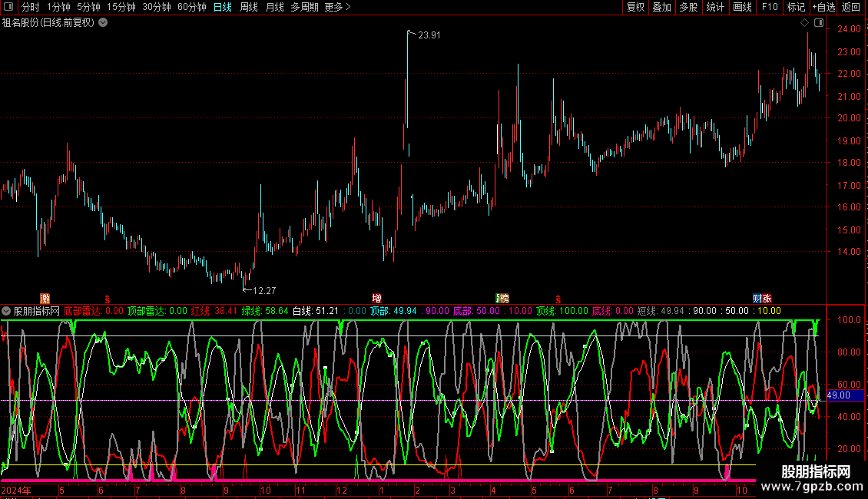
Task: Click the 榜 event marker below the chart
Action: coord(502,298)
